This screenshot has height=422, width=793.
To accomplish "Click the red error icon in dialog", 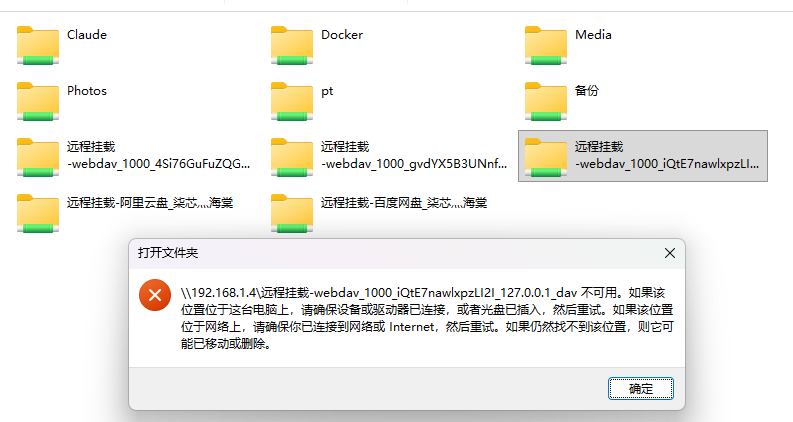I will [x=155, y=295].
